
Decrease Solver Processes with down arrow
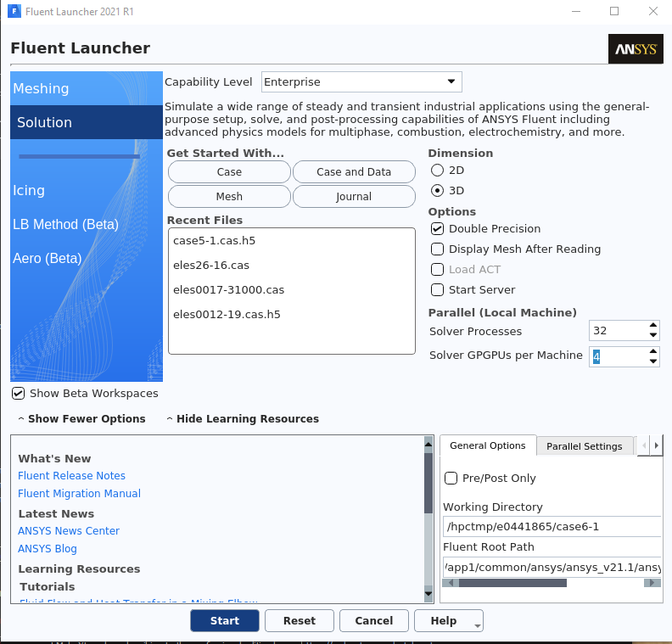tap(652, 335)
